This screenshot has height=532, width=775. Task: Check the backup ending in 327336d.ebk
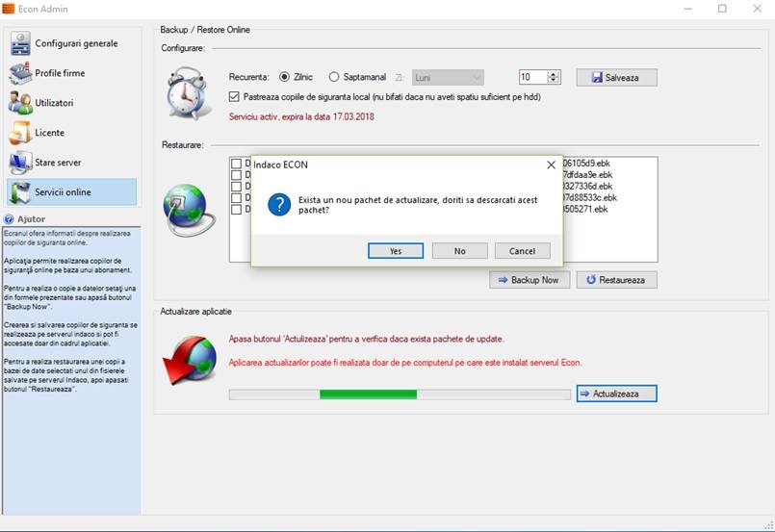pyautogui.click(x=236, y=187)
